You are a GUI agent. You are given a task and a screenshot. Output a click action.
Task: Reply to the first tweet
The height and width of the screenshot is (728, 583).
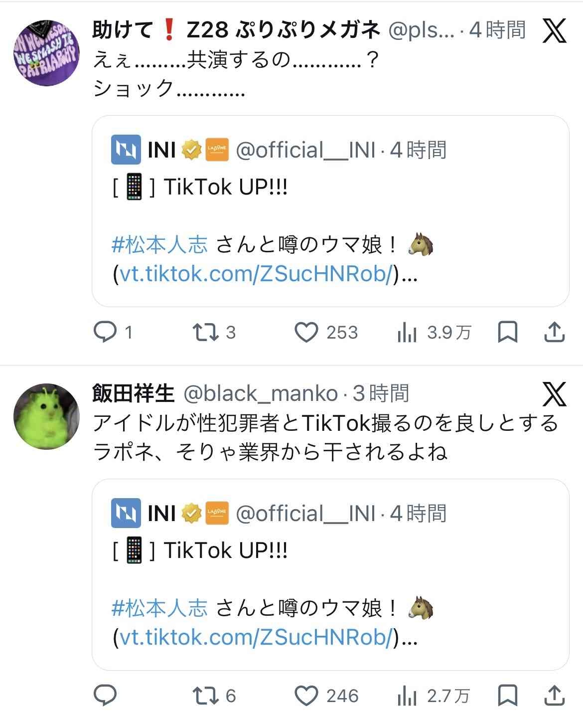point(106,332)
